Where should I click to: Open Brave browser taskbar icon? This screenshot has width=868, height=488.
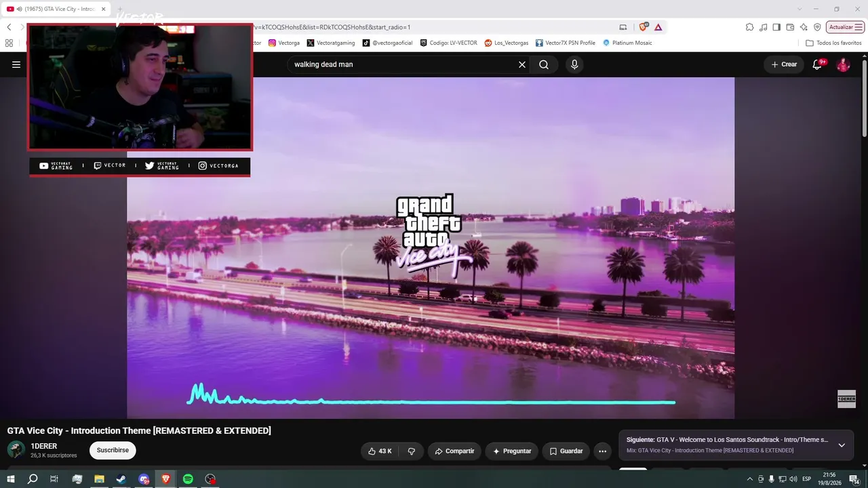click(165, 479)
